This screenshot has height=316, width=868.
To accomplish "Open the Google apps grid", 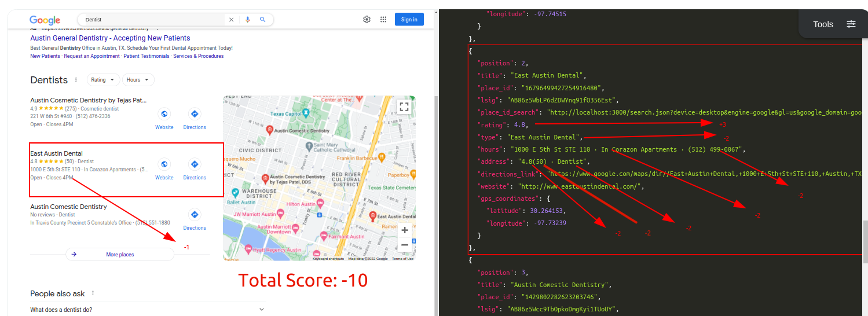I will tap(383, 19).
